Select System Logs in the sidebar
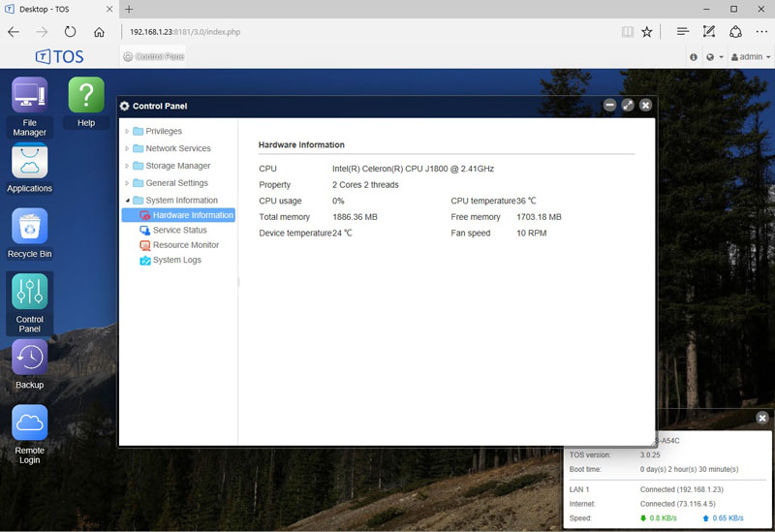This screenshot has height=532, width=775. pyautogui.click(x=176, y=260)
